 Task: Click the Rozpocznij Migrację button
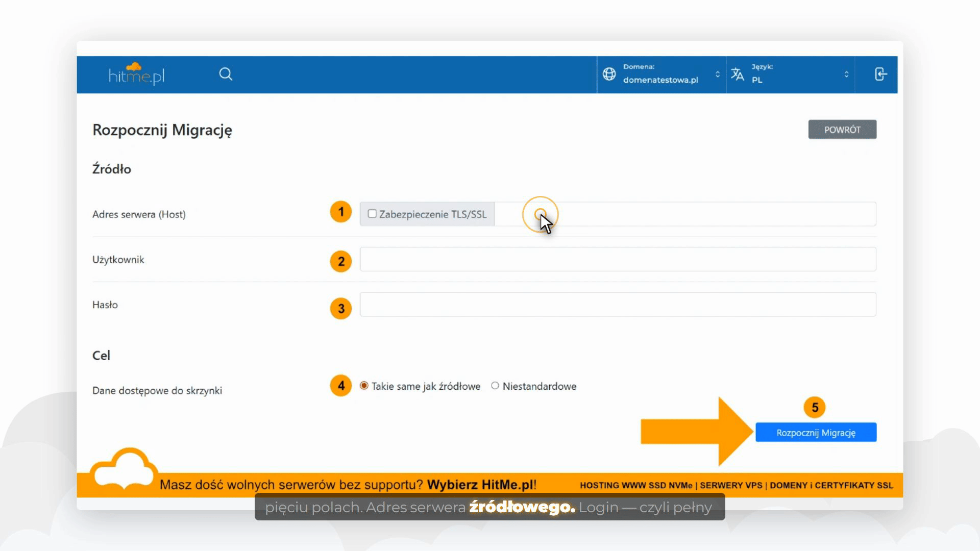pos(816,432)
